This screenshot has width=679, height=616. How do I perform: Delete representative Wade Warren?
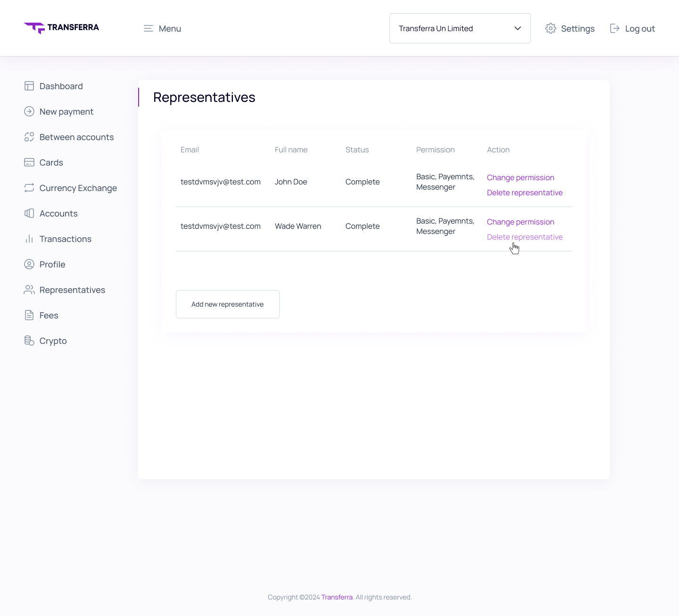pos(524,237)
